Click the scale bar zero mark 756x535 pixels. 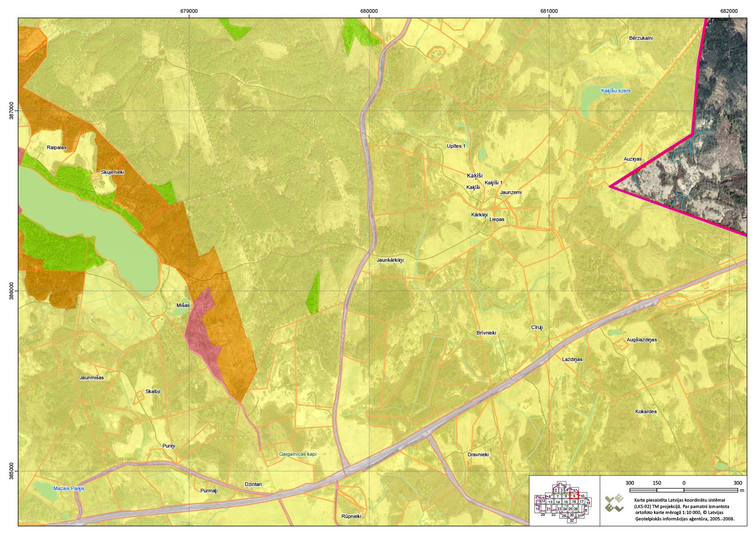click(x=684, y=483)
